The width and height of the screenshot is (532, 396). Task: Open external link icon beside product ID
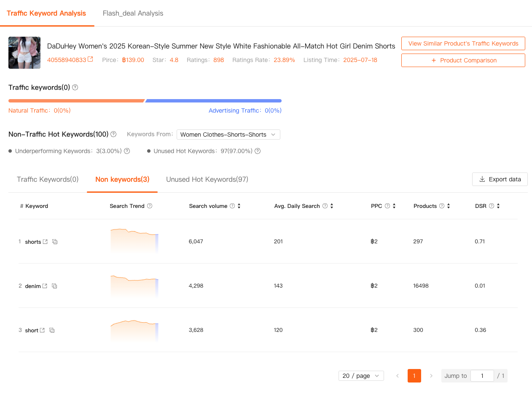click(x=90, y=59)
